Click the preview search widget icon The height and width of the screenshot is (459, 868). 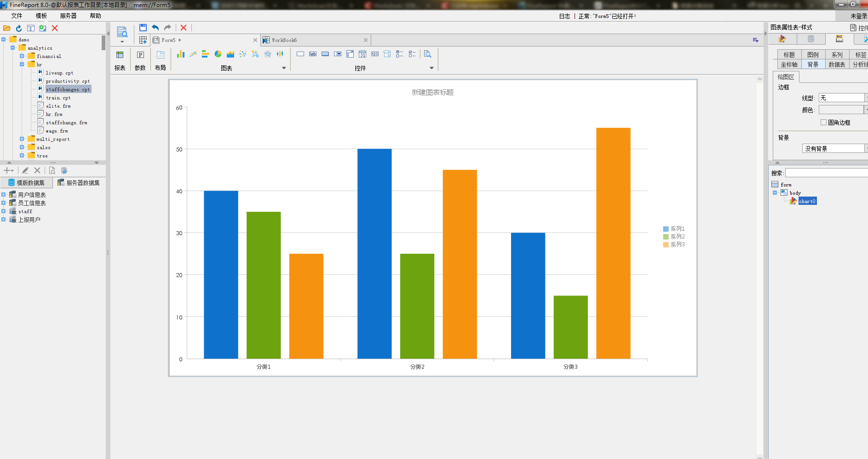tap(428, 54)
